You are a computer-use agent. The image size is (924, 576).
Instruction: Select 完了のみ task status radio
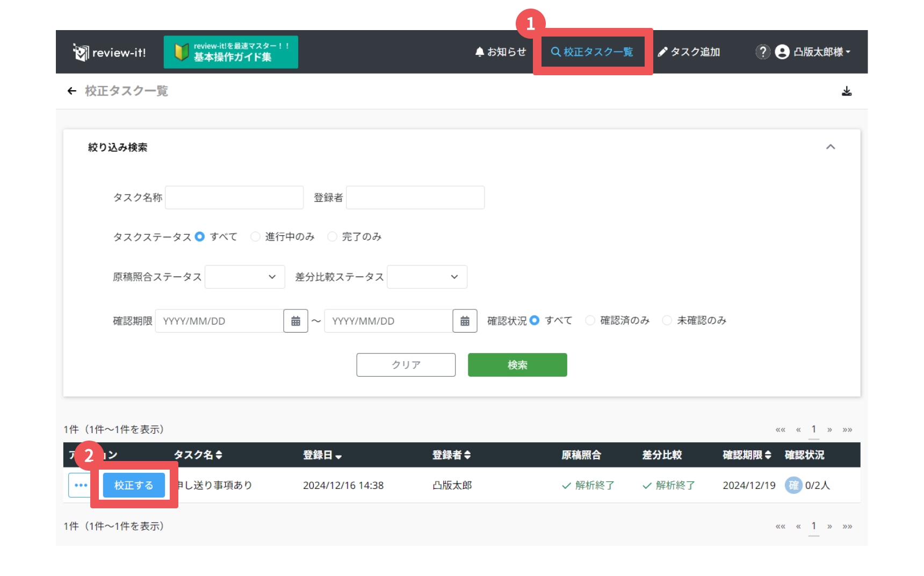pos(333,236)
